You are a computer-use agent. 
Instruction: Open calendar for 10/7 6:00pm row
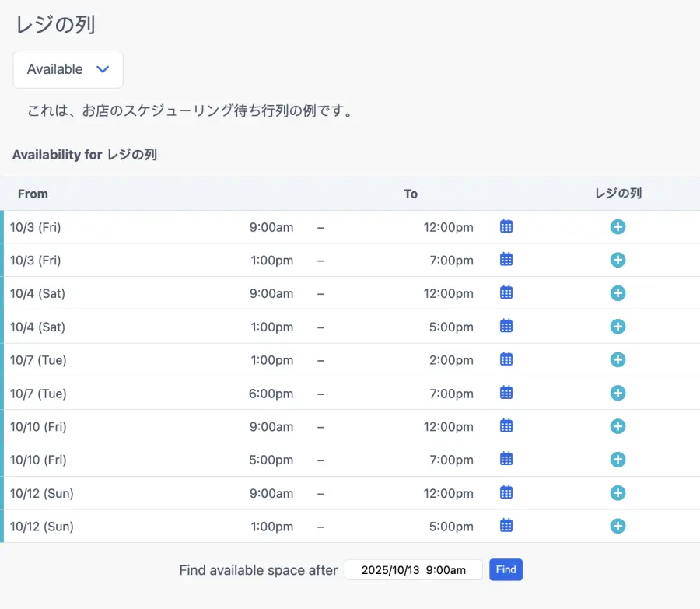506,393
